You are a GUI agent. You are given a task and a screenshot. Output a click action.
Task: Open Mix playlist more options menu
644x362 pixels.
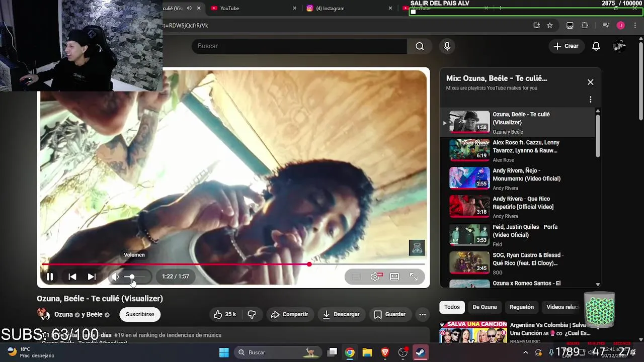590,100
